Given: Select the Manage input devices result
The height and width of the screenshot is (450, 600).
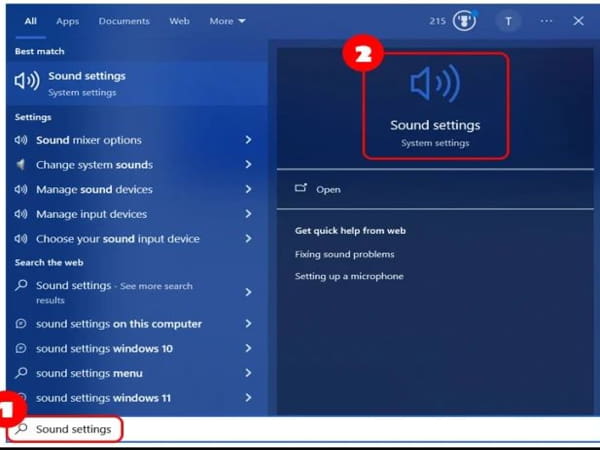Looking at the screenshot, I should click(x=137, y=214).
